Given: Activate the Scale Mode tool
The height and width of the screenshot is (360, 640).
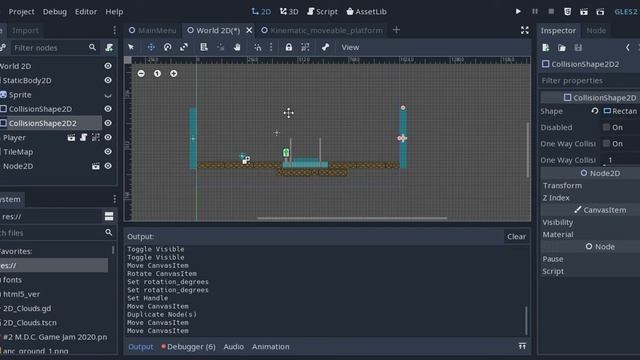Looking at the screenshot, I should click(x=184, y=47).
